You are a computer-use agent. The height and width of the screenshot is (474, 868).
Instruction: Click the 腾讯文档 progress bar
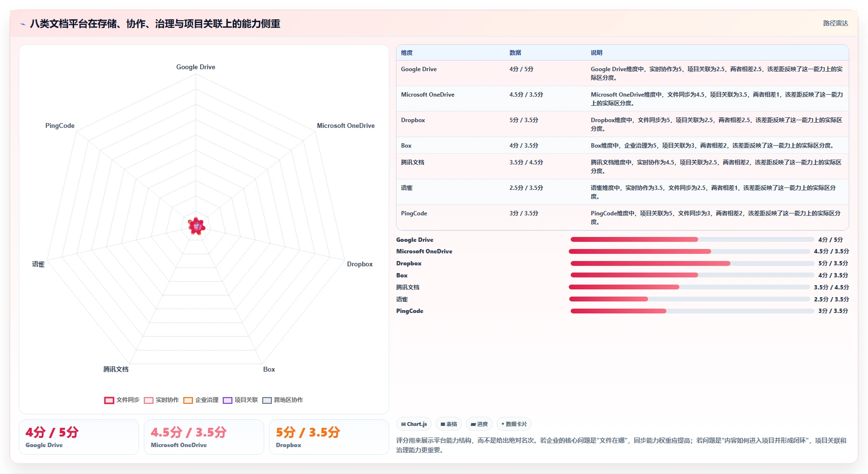689,287
